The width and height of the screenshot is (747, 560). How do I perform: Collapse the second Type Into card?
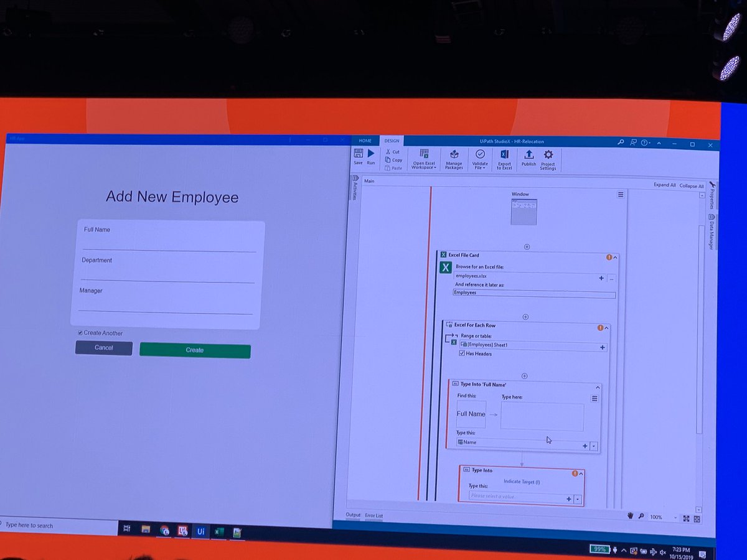pos(581,474)
